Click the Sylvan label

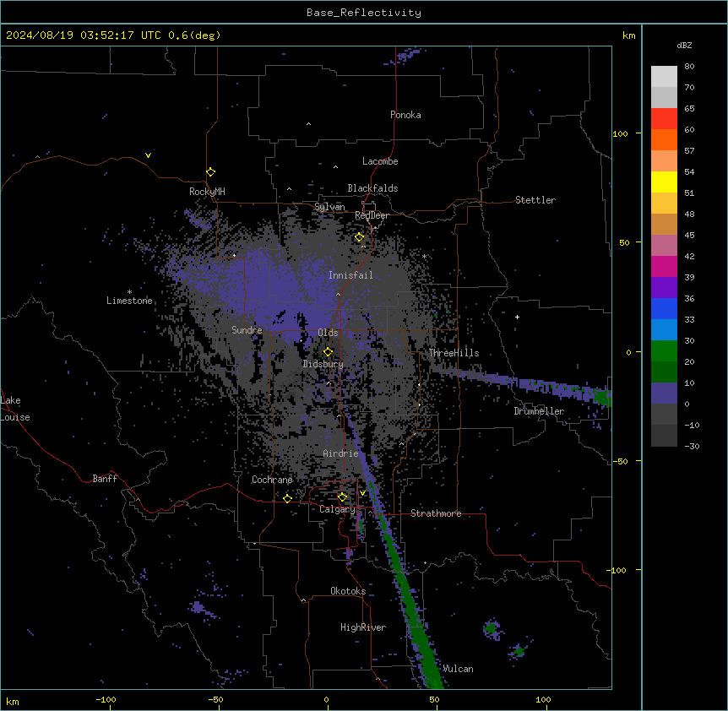coord(329,207)
